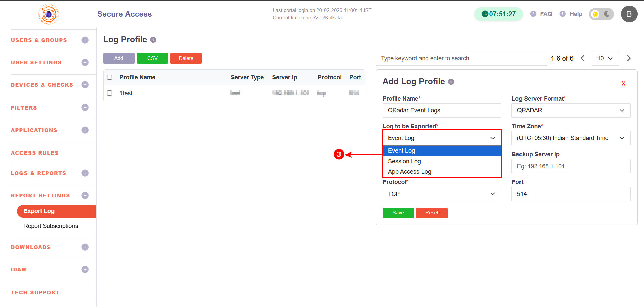The width and height of the screenshot is (644, 307).
Task: Open the FAQ help icon
Action: click(533, 14)
